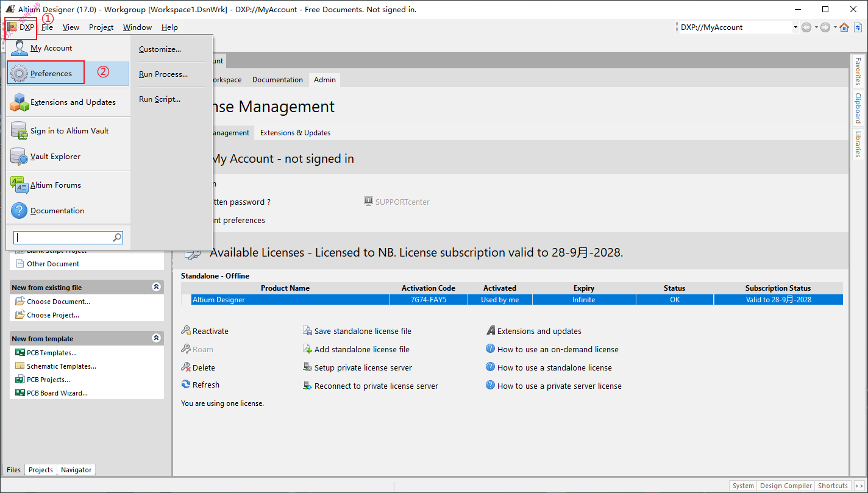This screenshot has width=868, height=493.
Task: Click the Vault Explorer database icon
Action: point(20,157)
